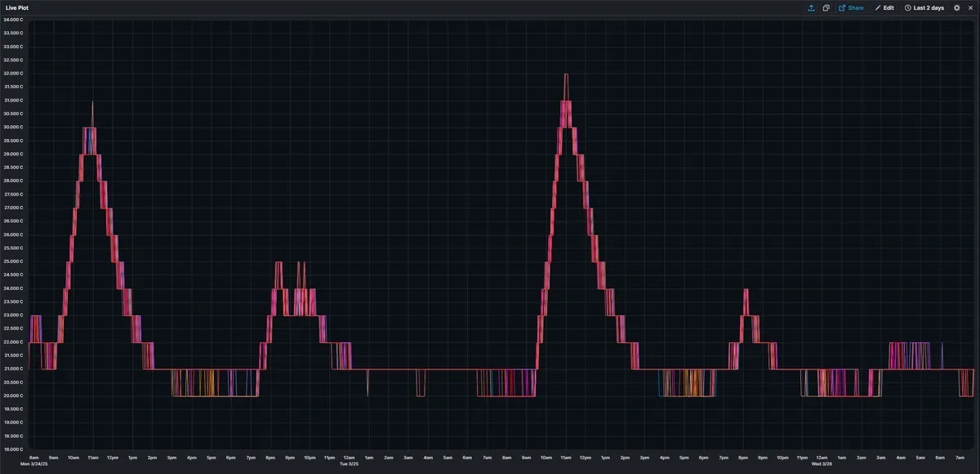Click the export/upload icon in header
The image size is (980, 474).
[811, 7]
